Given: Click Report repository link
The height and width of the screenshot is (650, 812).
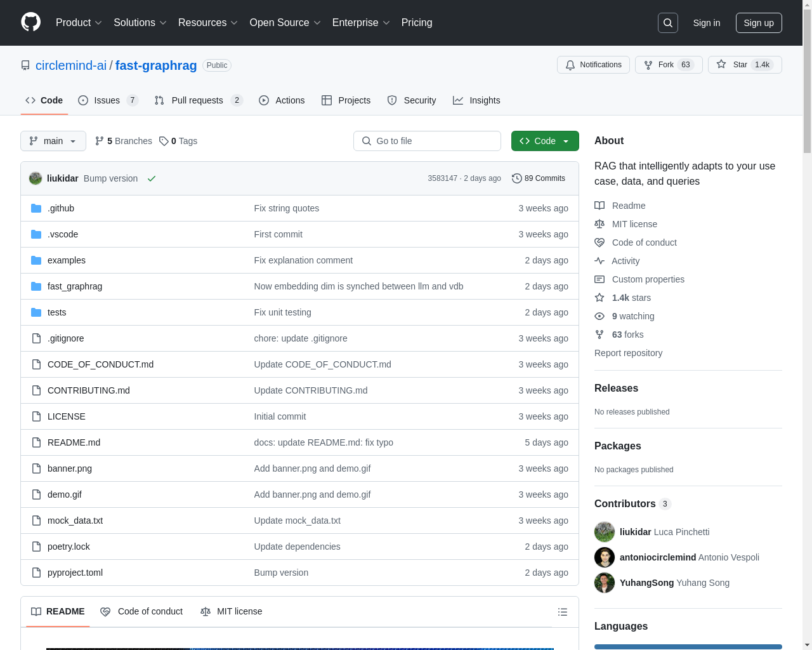Looking at the screenshot, I should tap(628, 353).
